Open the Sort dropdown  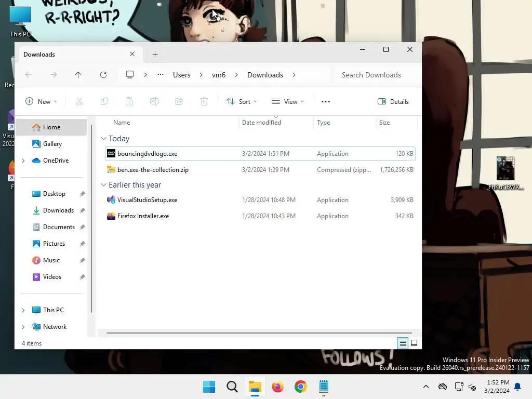coord(242,101)
